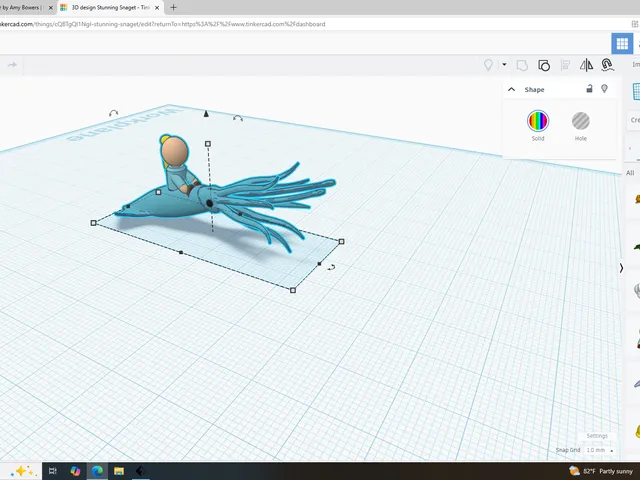
Task: Click the height cone arrow above the model
Action: point(206,113)
